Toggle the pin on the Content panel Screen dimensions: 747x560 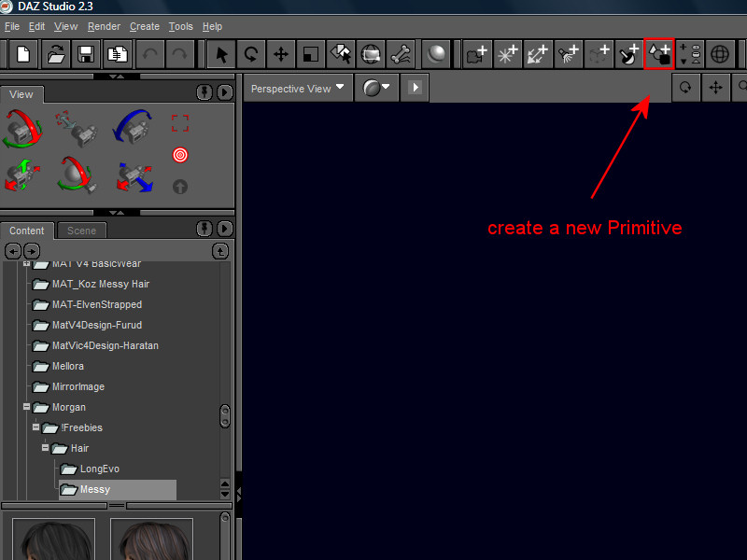tap(204, 229)
